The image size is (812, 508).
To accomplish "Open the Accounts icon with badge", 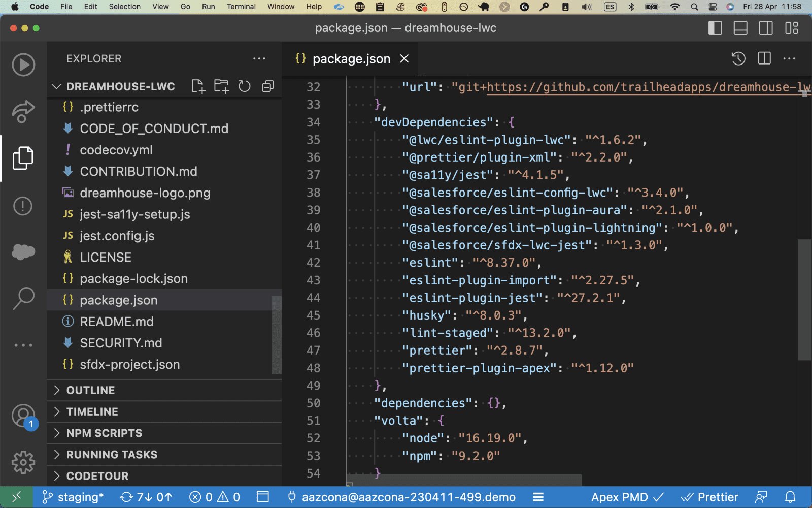I will pyautogui.click(x=23, y=417).
